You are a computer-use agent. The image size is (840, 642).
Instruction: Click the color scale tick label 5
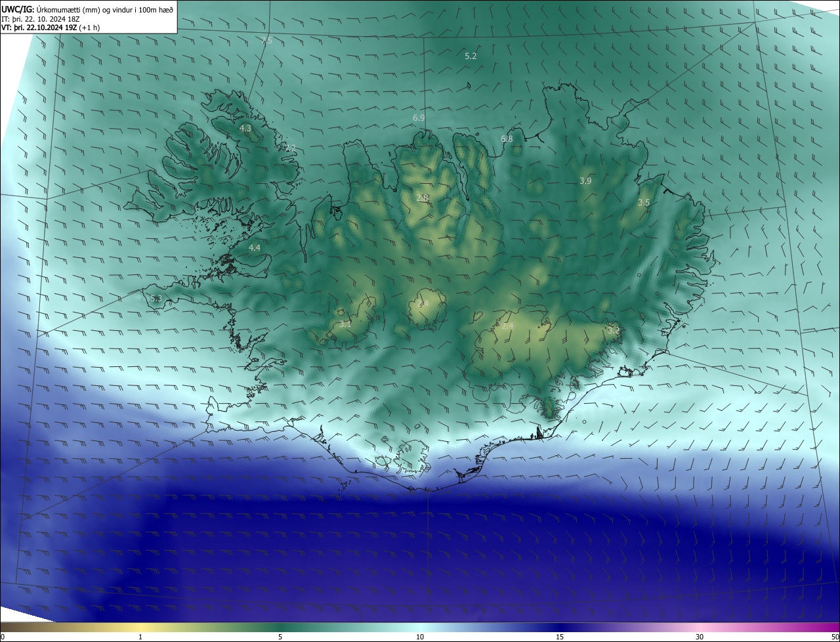point(280,637)
